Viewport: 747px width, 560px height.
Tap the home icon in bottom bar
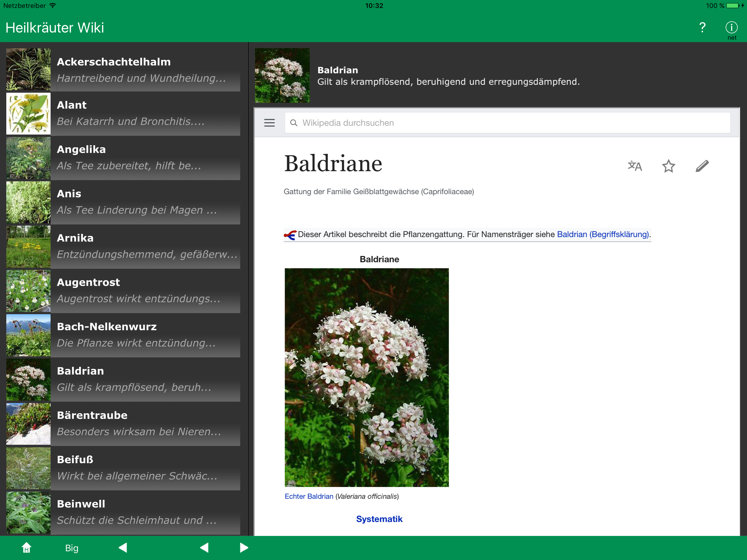26,547
